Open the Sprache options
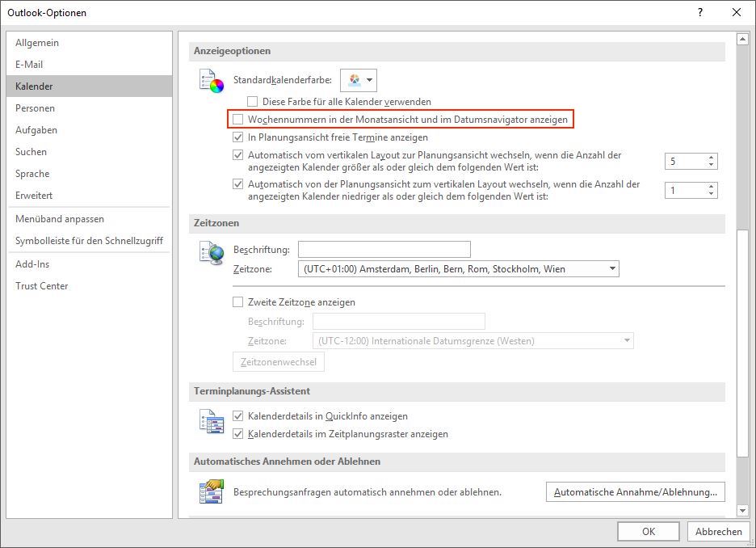The image size is (756, 548). [89, 174]
